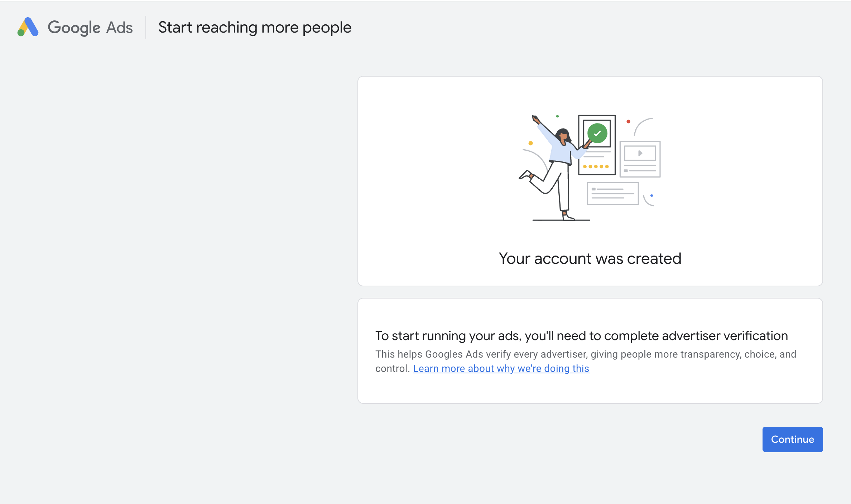Click the Google Ads triangle logo icon
Viewport: 851px width, 504px height.
coord(28,27)
